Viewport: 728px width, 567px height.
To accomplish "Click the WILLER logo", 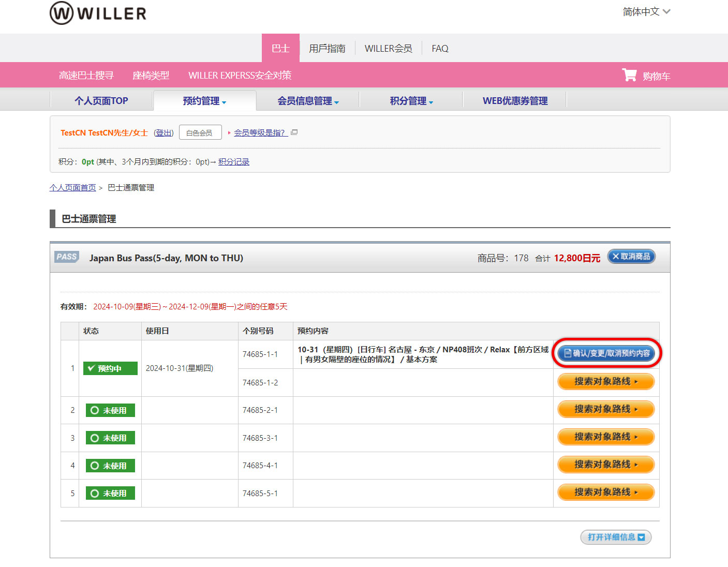I will 98,13.
